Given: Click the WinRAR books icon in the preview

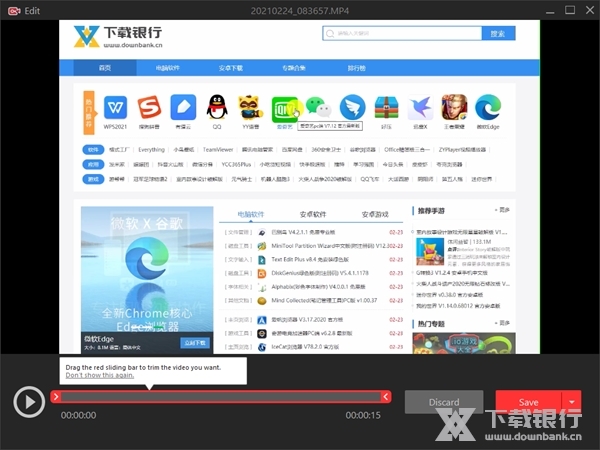Looking at the screenshot, I should coord(386,108).
